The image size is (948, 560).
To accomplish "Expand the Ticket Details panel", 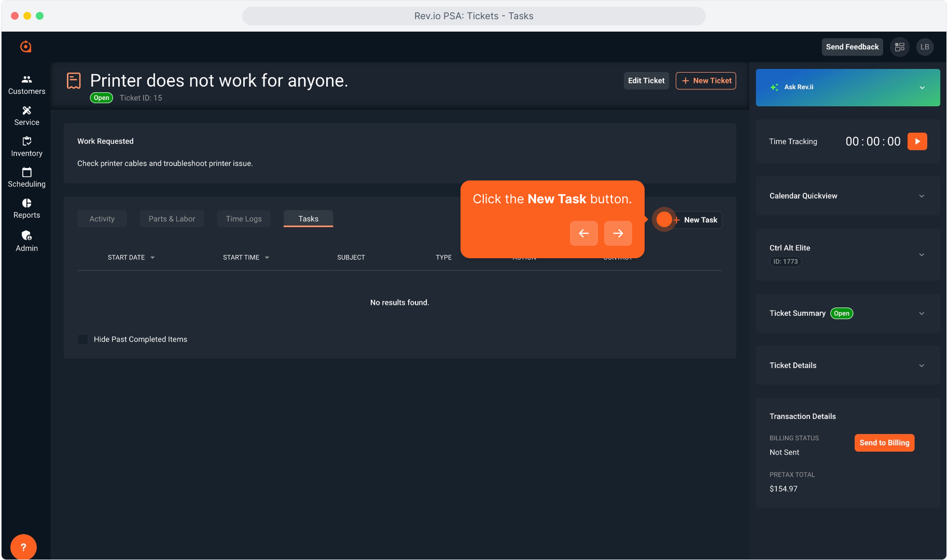I will [922, 366].
